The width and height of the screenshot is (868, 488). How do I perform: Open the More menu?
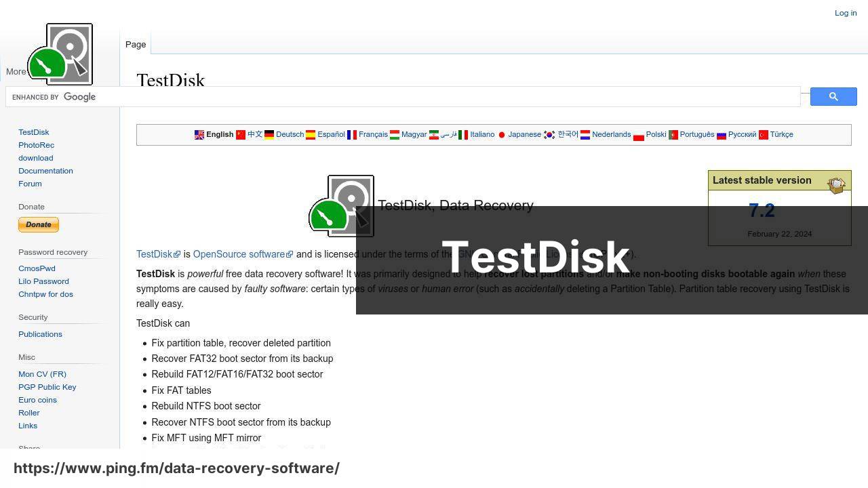(16, 71)
